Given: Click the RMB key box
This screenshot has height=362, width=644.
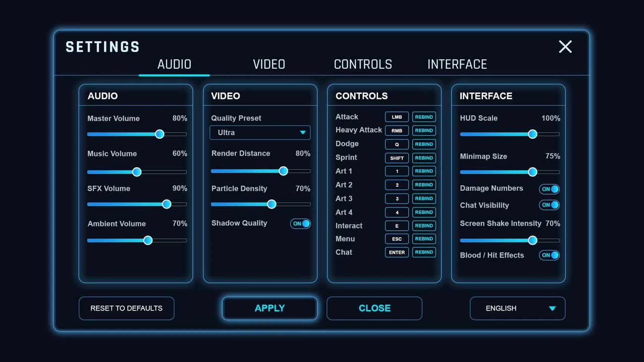Looking at the screenshot, I should click(x=397, y=131).
